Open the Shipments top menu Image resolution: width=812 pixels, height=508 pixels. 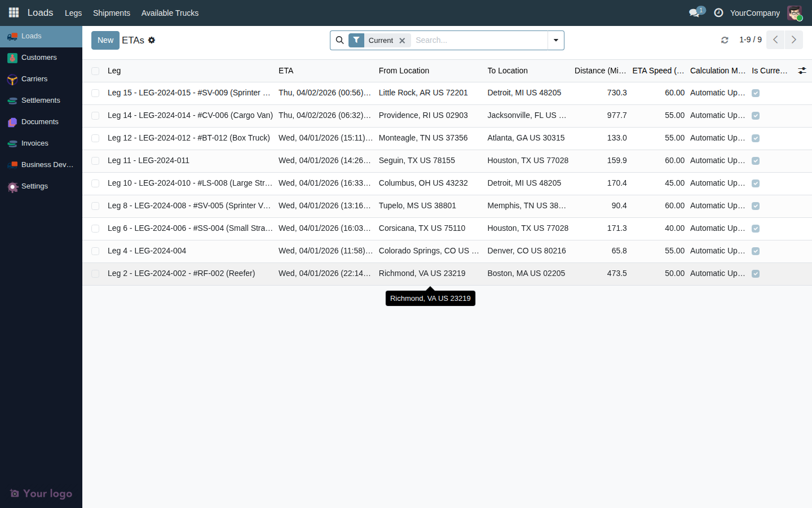pyautogui.click(x=112, y=13)
